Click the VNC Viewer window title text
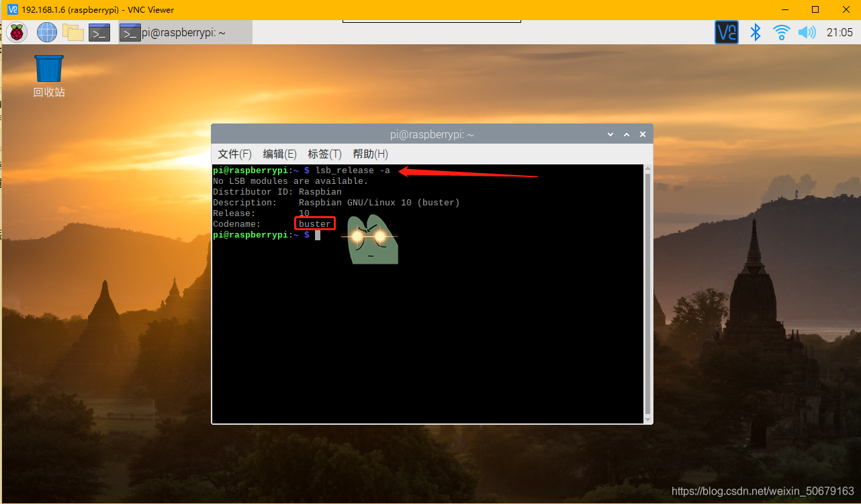 pyautogui.click(x=98, y=9)
